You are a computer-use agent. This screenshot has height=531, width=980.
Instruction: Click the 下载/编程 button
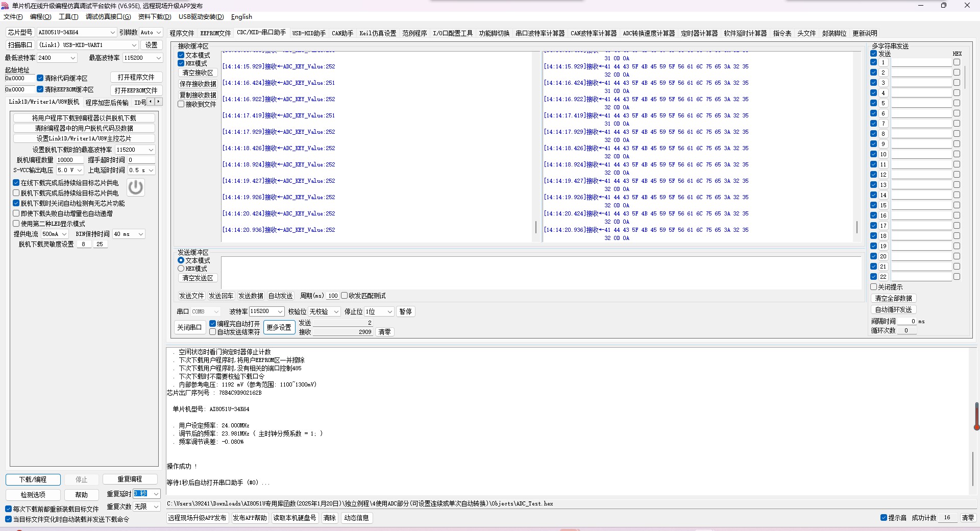(x=33, y=479)
